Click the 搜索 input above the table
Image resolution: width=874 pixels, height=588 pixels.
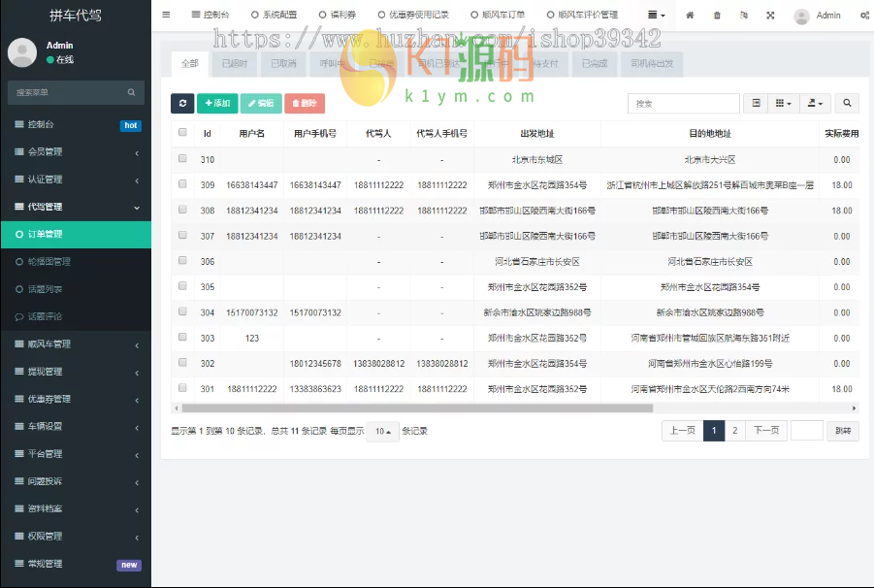click(x=683, y=103)
